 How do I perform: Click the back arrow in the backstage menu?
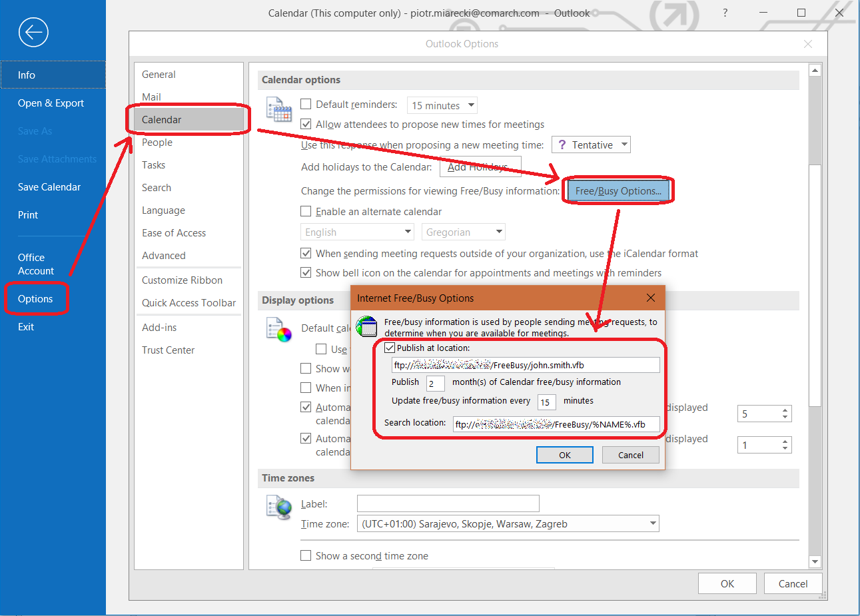[33, 32]
